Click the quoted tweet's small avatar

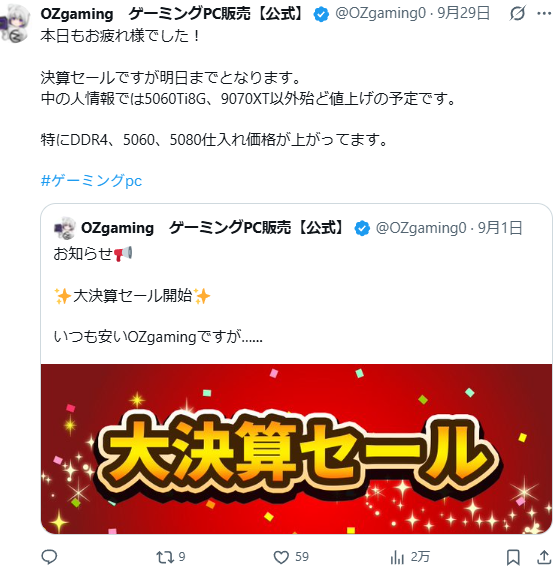click(64, 228)
